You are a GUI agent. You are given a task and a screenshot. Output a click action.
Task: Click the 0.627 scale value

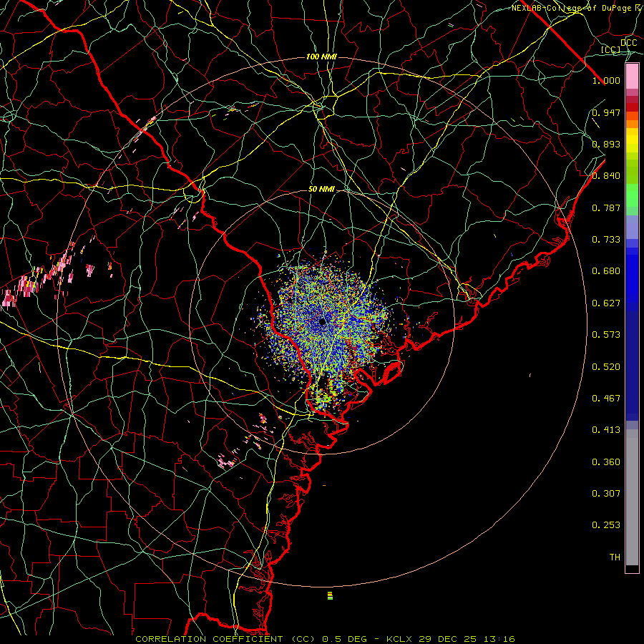tap(606, 303)
